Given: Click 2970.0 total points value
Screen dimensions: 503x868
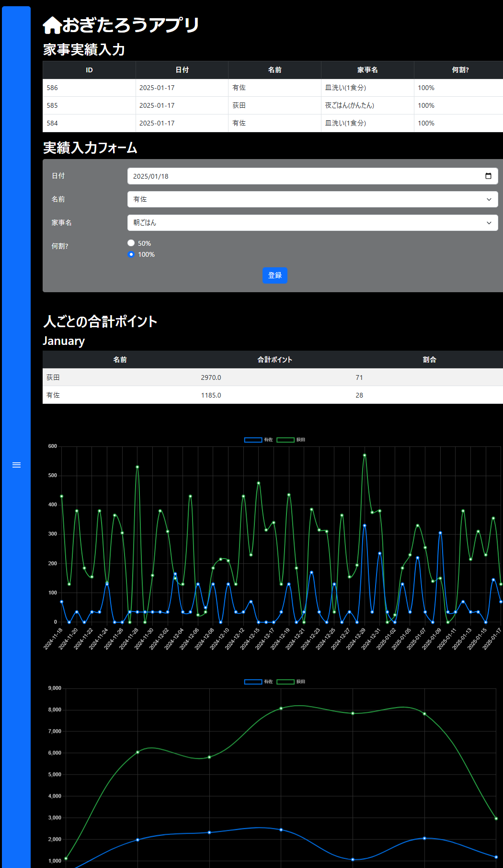Looking at the screenshot, I should pyautogui.click(x=211, y=377).
